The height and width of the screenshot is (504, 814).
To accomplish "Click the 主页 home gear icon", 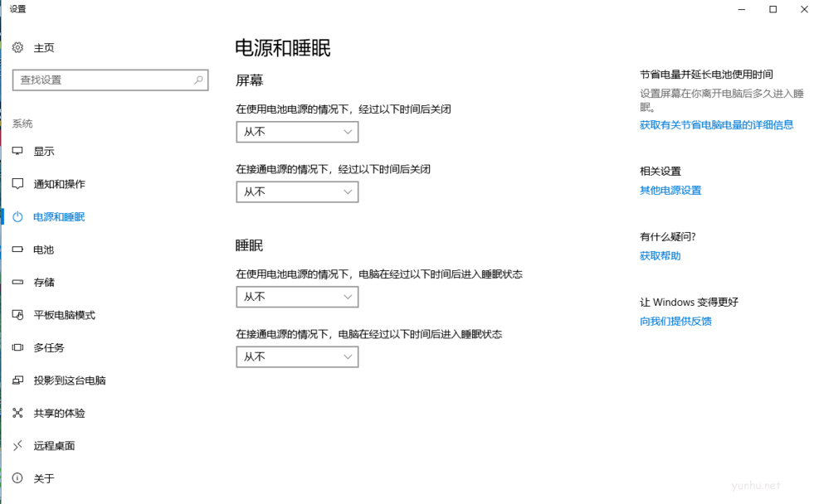I will (18, 47).
